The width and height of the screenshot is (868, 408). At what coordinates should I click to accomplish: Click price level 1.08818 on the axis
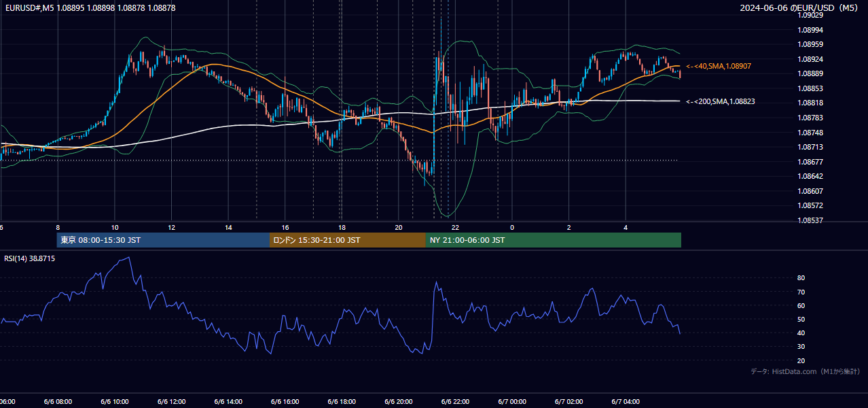click(x=812, y=103)
